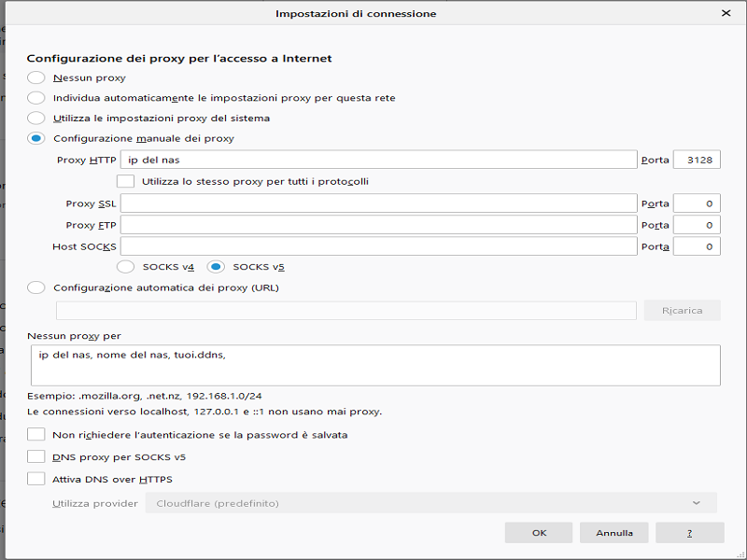Select the Nessun proxy radio option
This screenshot has width=747, height=560.
tap(36, 77)
